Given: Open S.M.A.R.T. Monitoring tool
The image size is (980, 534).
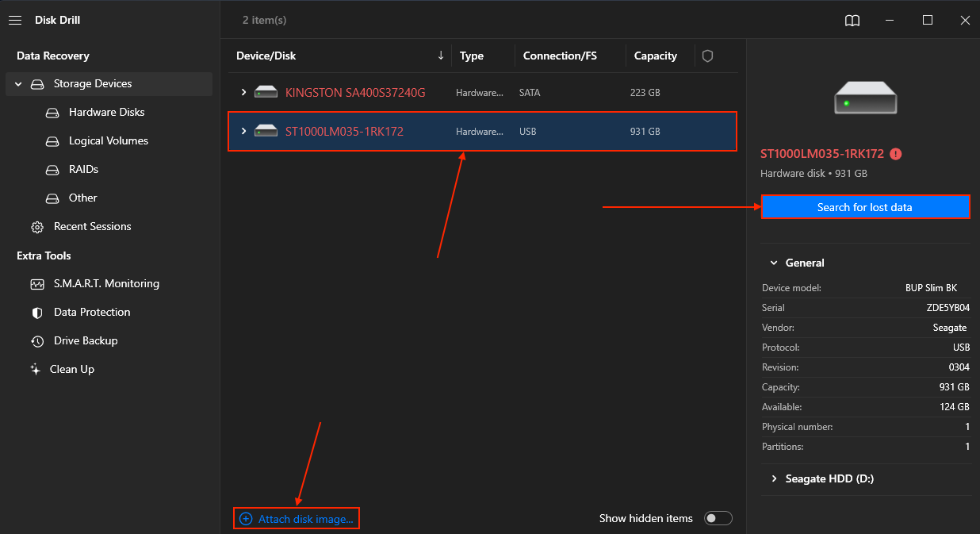Looking at the screenshot, I should pos(106,284).
